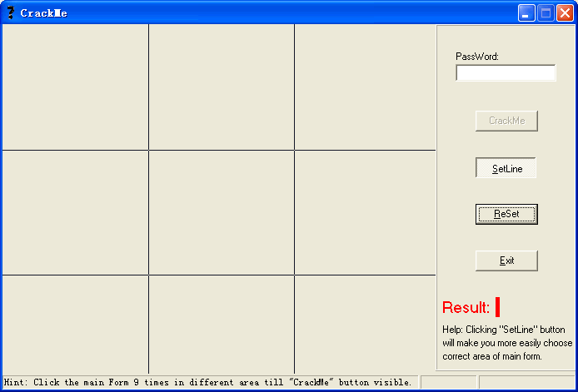Click the PassWord input field
Image resolution: width=578 pixels, height=392 pixels.
pyautogui.click(x=506, y=72)
